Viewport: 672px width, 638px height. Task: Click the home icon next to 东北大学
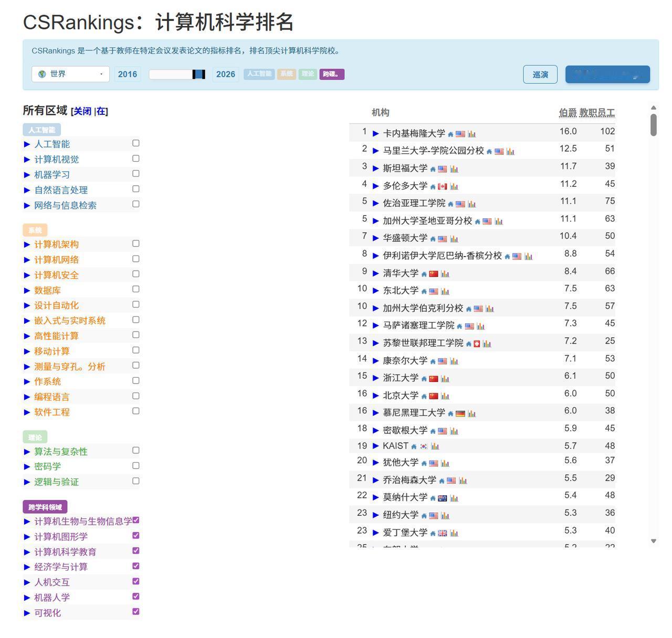point(424,291)
